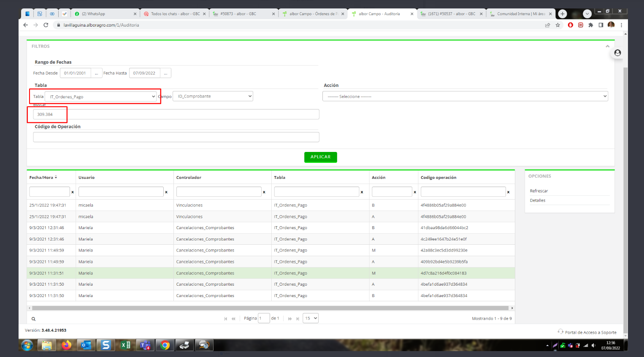Switch to the #50873 - albor - GBC tab
The image size is (644, 357).
pyautogui.click(x=244, y=14)
